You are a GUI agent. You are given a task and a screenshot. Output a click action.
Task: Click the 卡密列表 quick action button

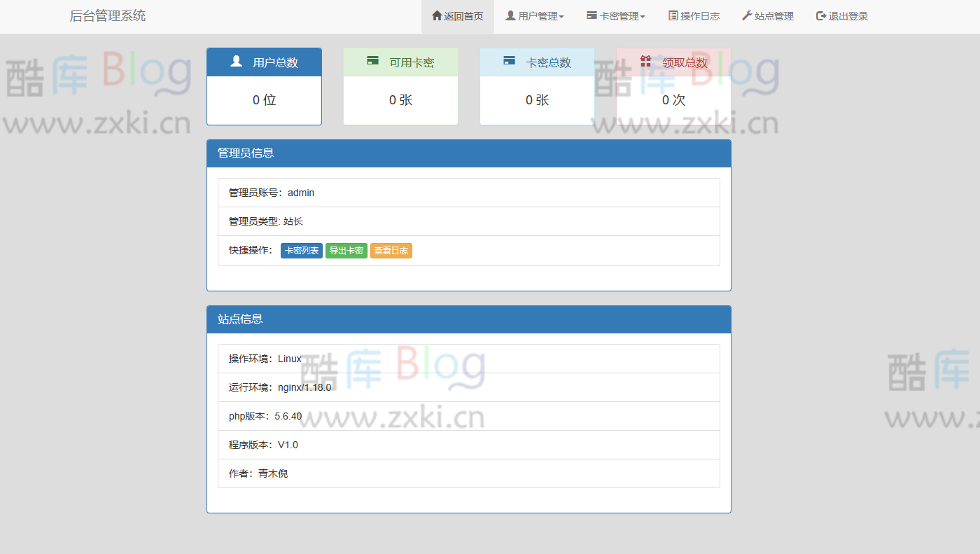click(x=302, y=250)
